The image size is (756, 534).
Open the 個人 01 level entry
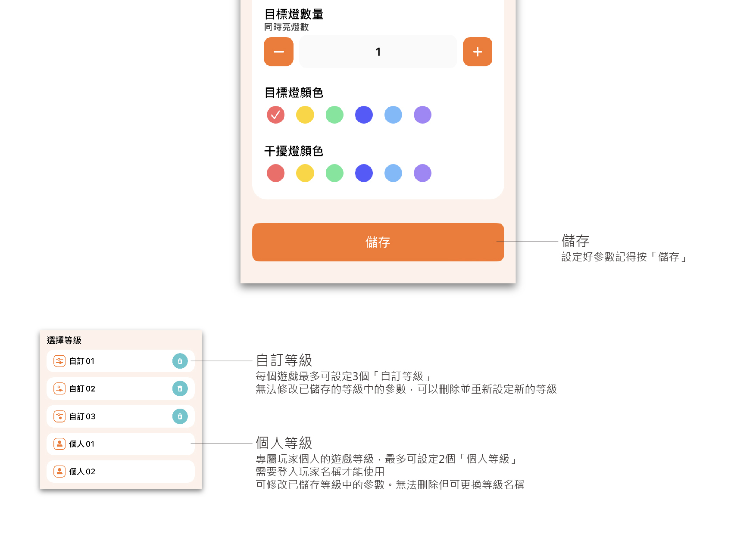pyautogui.click(x=121, y=444)
